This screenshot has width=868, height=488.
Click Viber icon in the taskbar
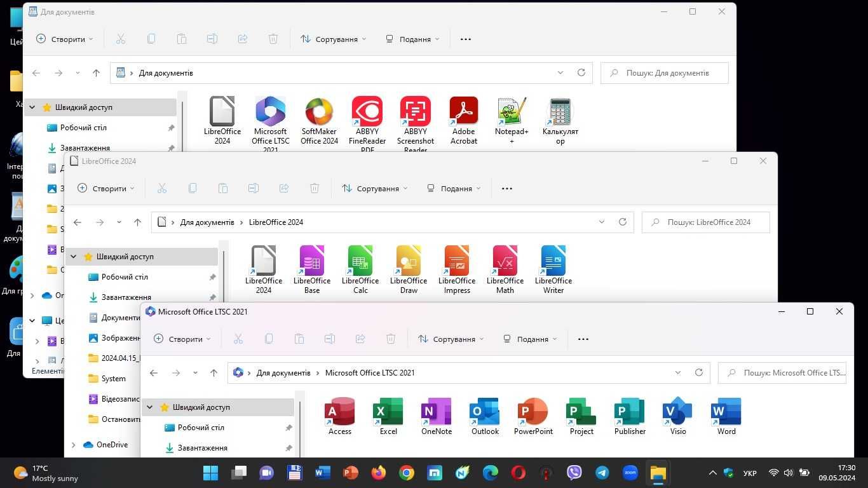click(574, 473)
